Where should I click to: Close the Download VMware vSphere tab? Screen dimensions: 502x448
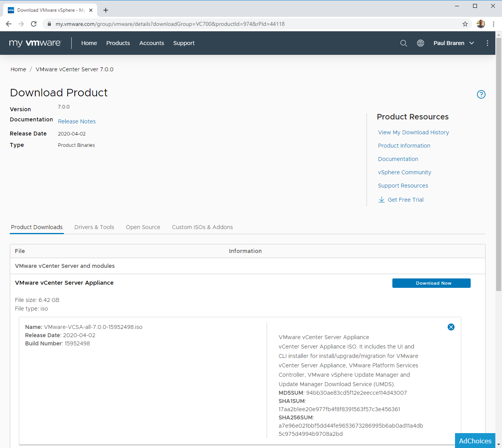91,10
